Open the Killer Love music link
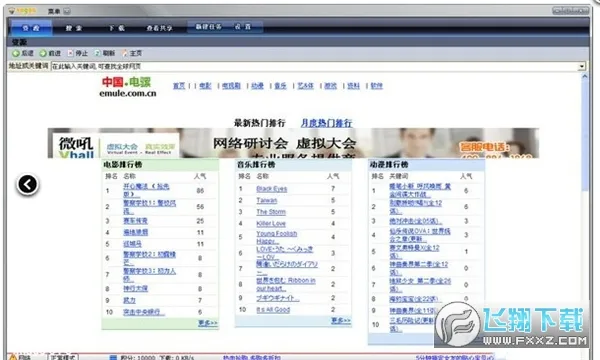The image size is (600, 360). [271, 223]
